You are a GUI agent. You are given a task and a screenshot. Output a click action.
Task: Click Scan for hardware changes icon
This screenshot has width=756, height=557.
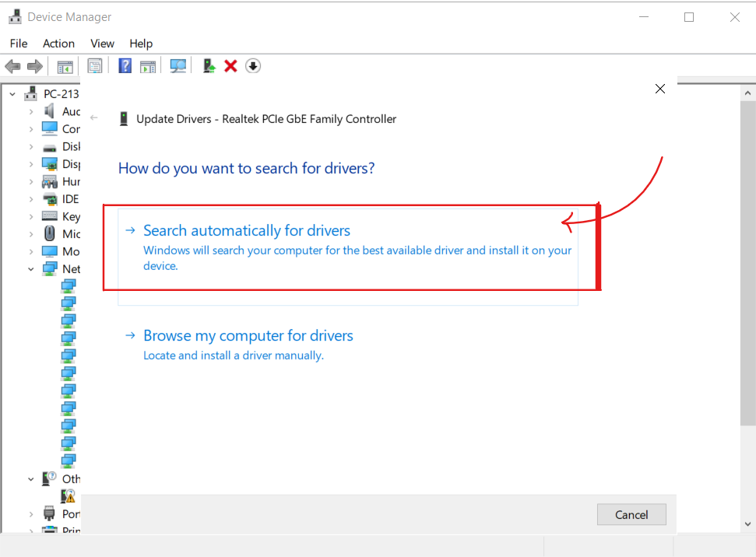pyautogui.click(x=178, y=66)
